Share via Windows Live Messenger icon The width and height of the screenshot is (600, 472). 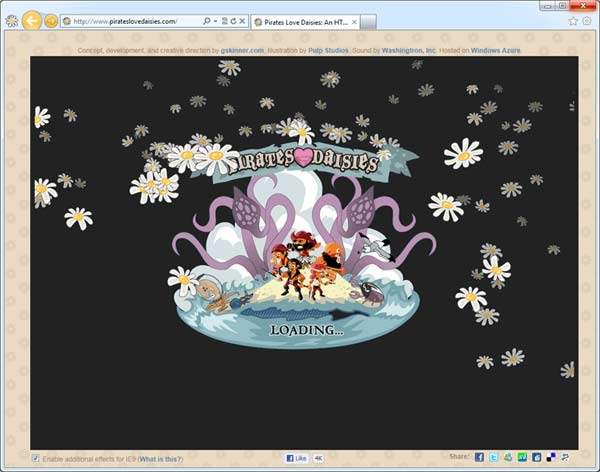[508, 457]
